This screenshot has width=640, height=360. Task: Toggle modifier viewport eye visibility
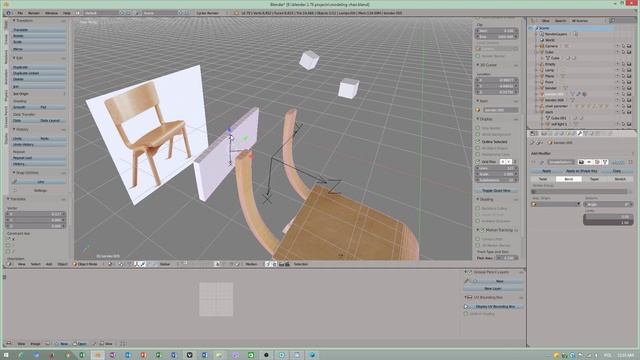(x=589, y=162)
